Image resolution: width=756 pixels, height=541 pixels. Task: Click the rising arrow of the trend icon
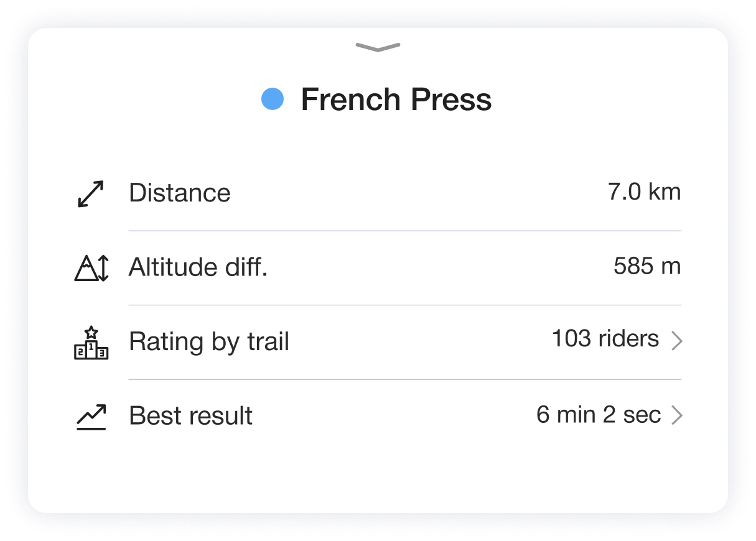click(91, 412)
